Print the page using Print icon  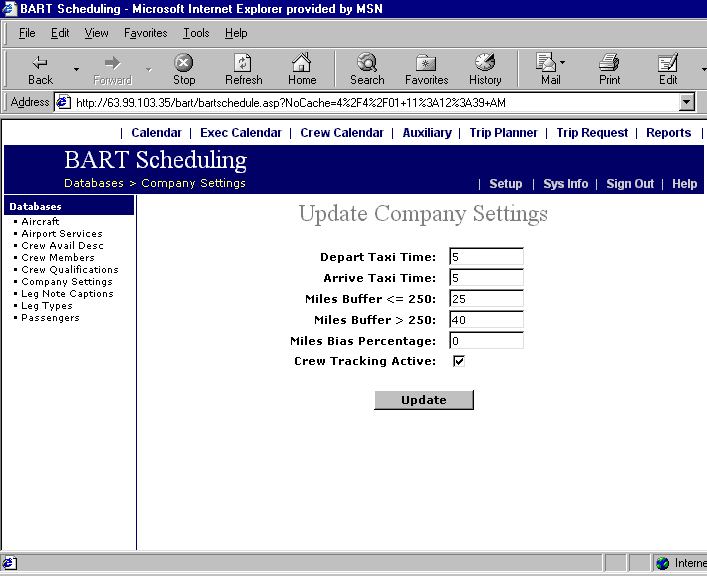[x=609, y=69]
